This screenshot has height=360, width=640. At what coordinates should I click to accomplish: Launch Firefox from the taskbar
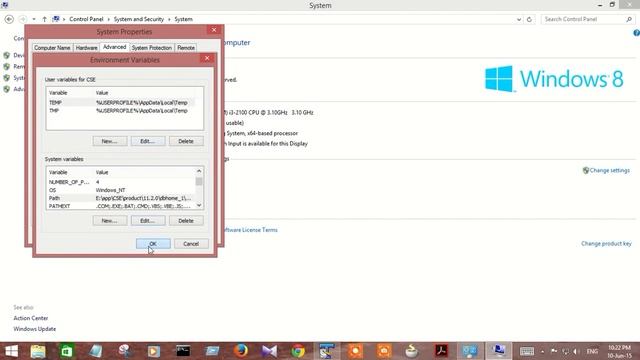241,351
